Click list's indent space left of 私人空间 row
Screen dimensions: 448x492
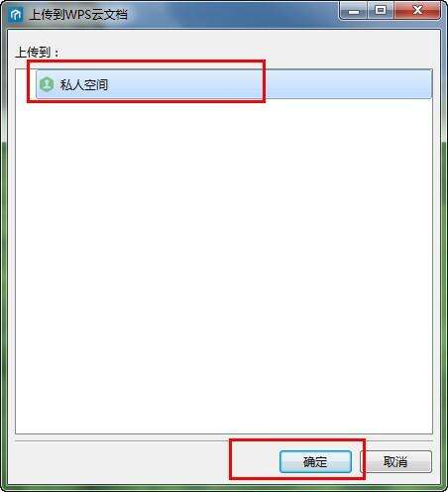(x=26, y=84)
